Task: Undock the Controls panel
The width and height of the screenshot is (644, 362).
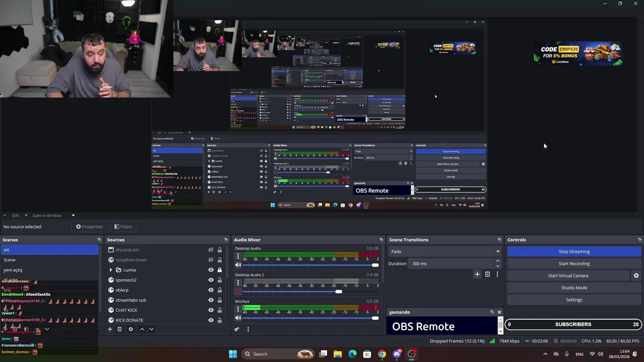Action: [x=639, y=240]
